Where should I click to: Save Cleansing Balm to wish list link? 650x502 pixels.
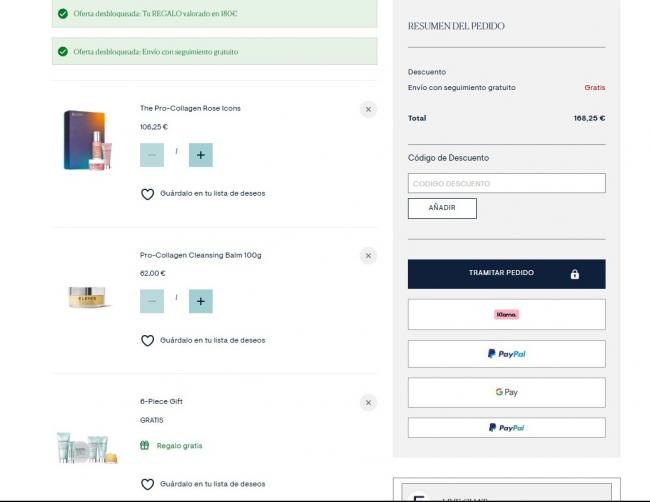(x=213, y=340)
